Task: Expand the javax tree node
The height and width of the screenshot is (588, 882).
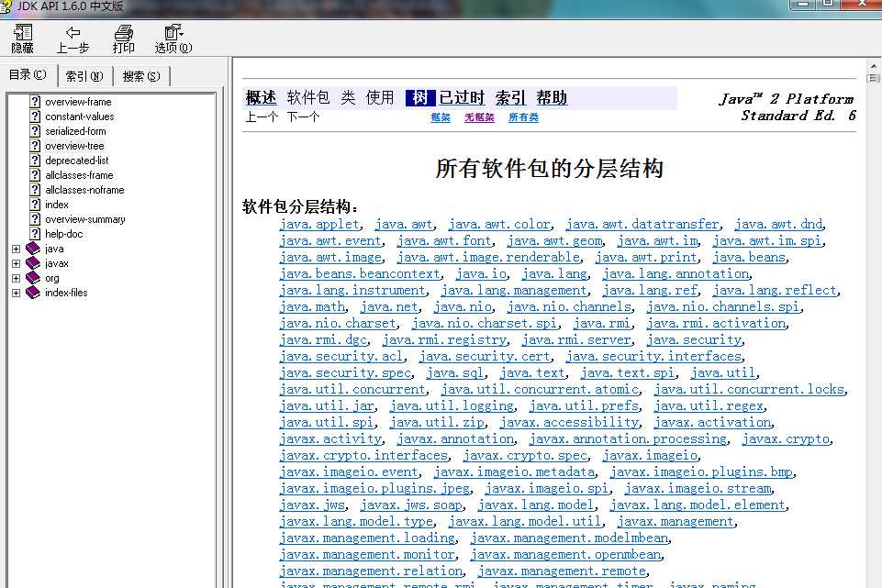Action: (16, 263)
